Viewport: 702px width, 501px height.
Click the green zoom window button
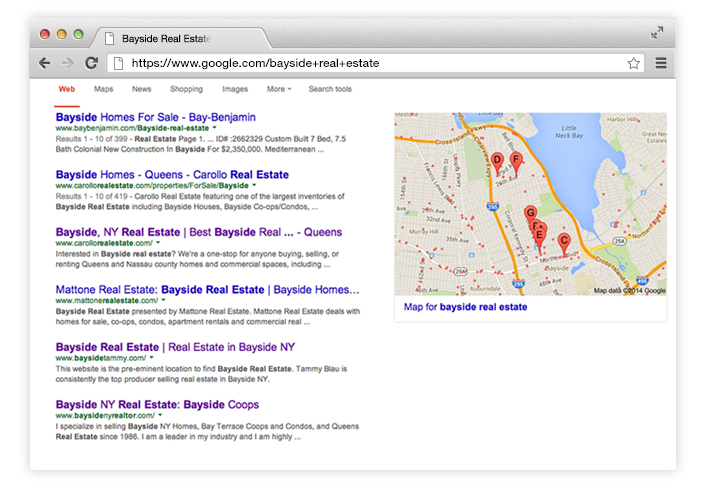(x=78, y=34)
